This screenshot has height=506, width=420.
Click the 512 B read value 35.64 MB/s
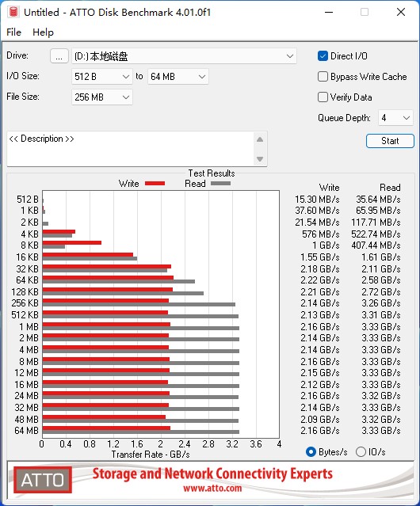(378, 200)
